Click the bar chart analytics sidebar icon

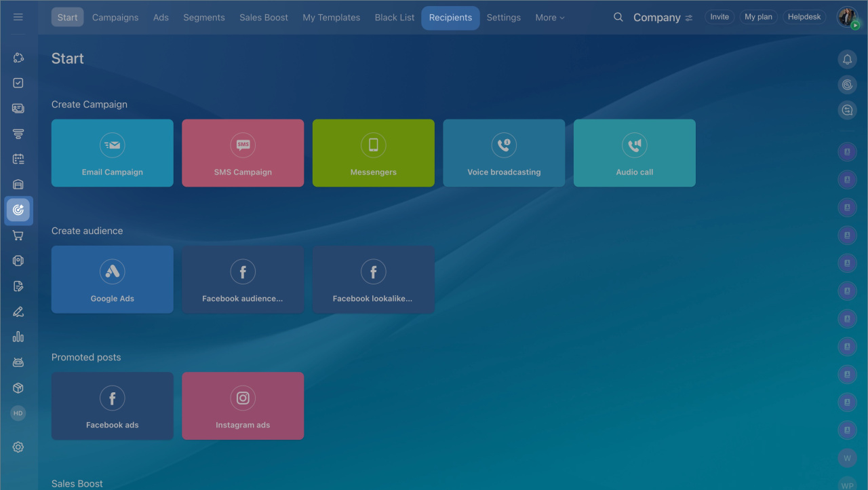point(18,337)
